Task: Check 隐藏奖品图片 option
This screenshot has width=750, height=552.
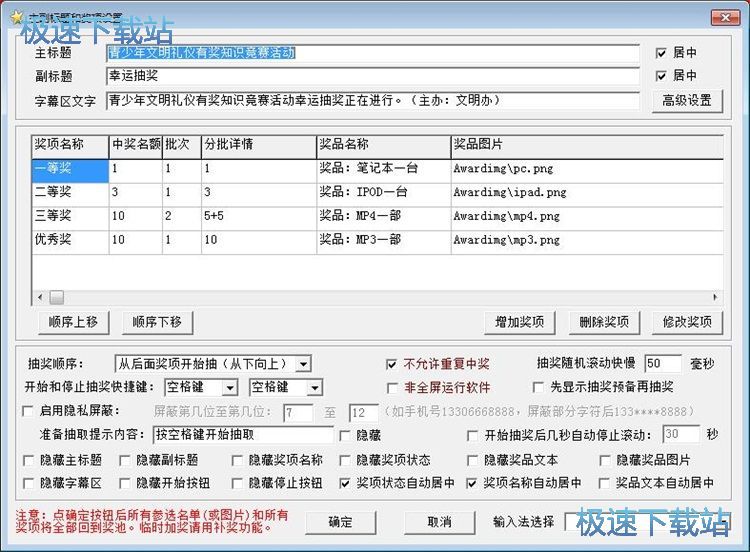Action: 605,461
